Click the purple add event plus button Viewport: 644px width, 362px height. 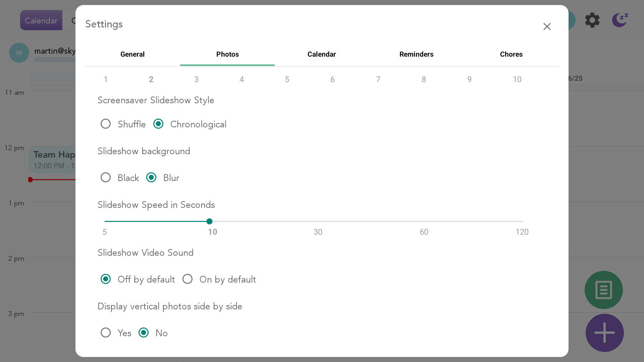pyautogui.click(x=604, y=333)
